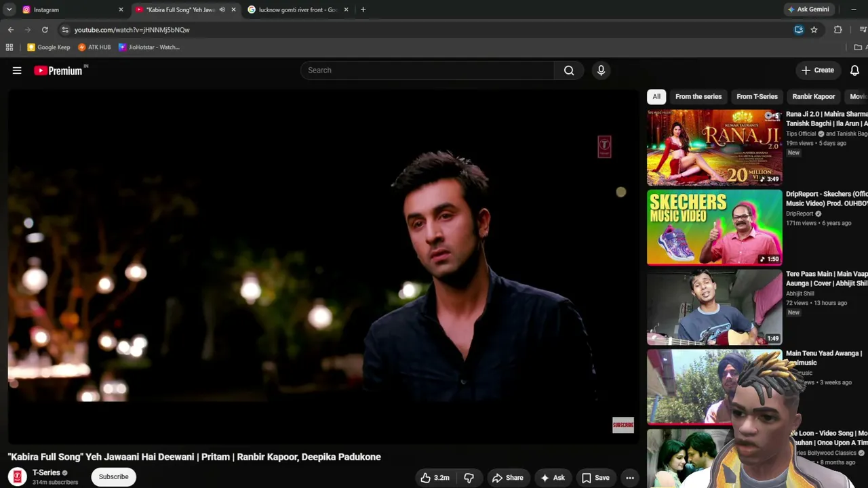Like the Kabira video
868x488 pixels.
pos(435,478)
